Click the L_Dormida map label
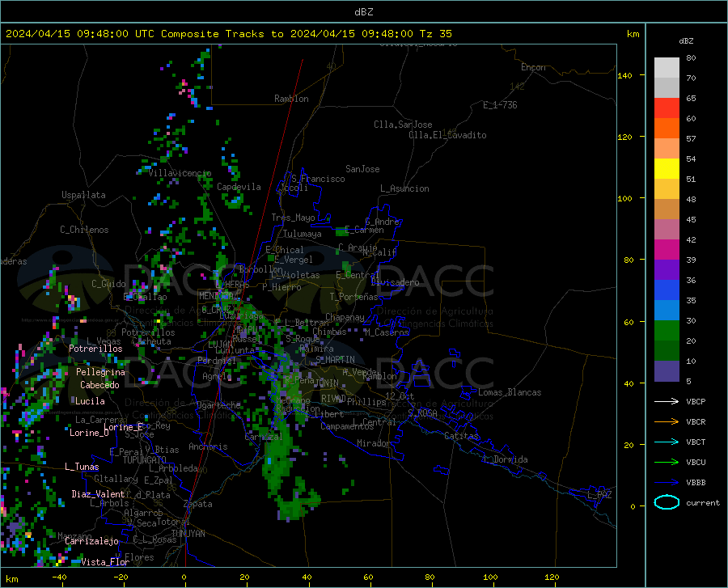Viewport: 728px width, 588px height. (506, 459)
